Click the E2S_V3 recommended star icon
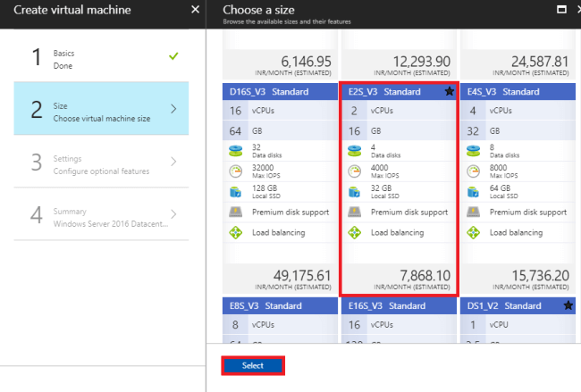 449,91
